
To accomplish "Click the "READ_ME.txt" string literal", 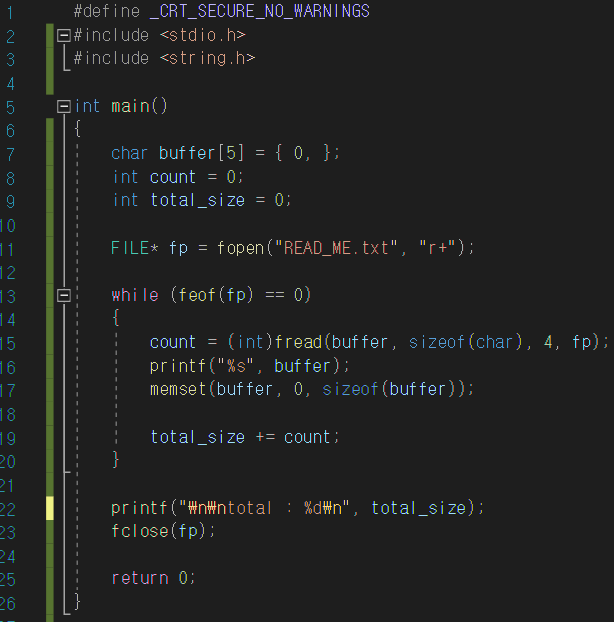I will [x=336, y=248].
